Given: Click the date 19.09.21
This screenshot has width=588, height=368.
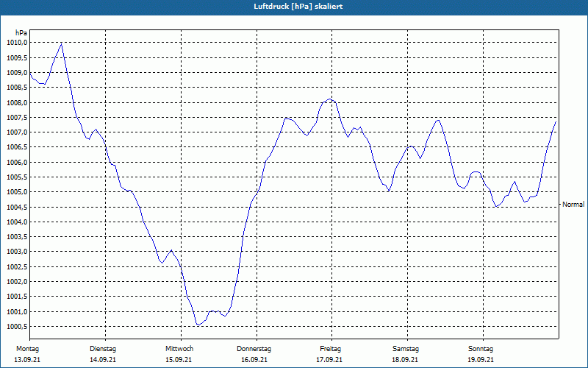Looking at the screenshot, I should coord(481,360).
